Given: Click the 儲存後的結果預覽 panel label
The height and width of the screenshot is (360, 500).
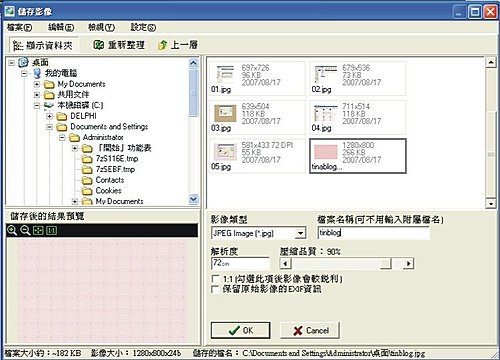Looking at the screenshot, I should click(47, 216).
